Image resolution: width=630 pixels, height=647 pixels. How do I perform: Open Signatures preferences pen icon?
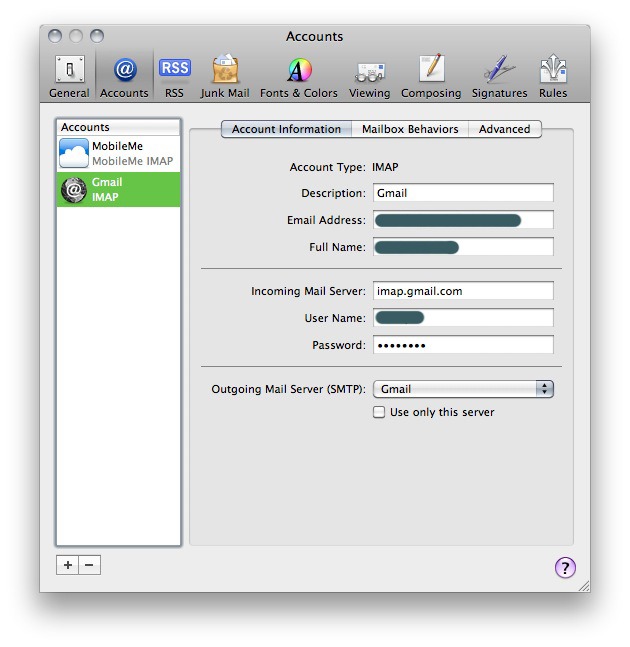coord(500,69)
